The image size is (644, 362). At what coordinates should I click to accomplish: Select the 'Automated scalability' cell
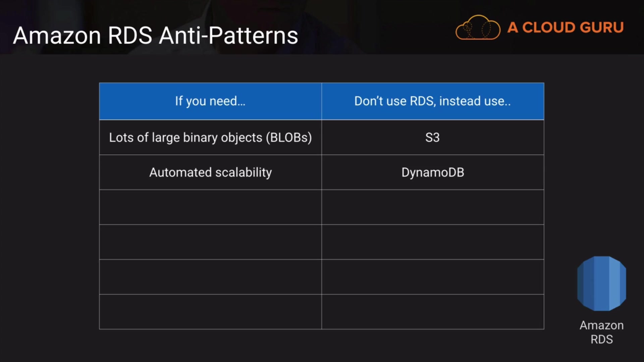pos(210,172)
